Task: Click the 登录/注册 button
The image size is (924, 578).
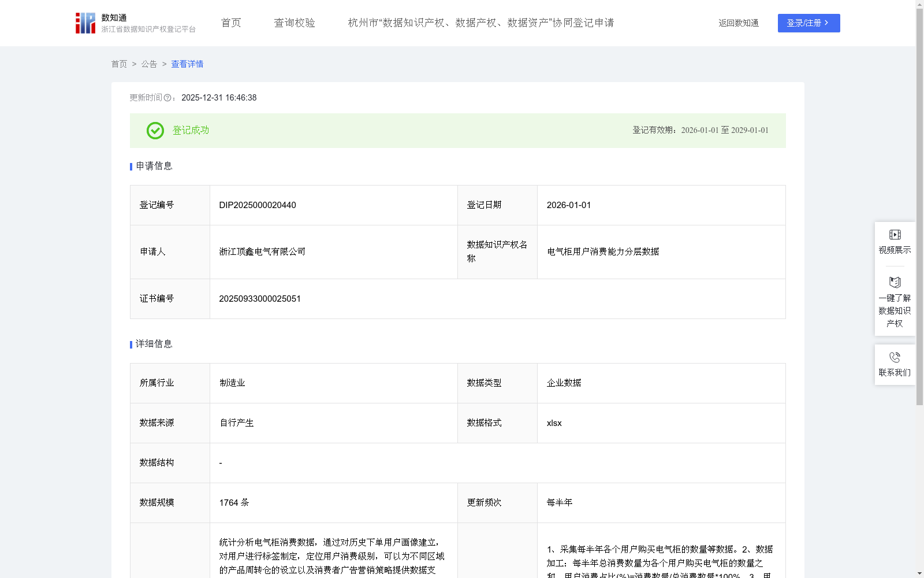Action: click(808, 23)
